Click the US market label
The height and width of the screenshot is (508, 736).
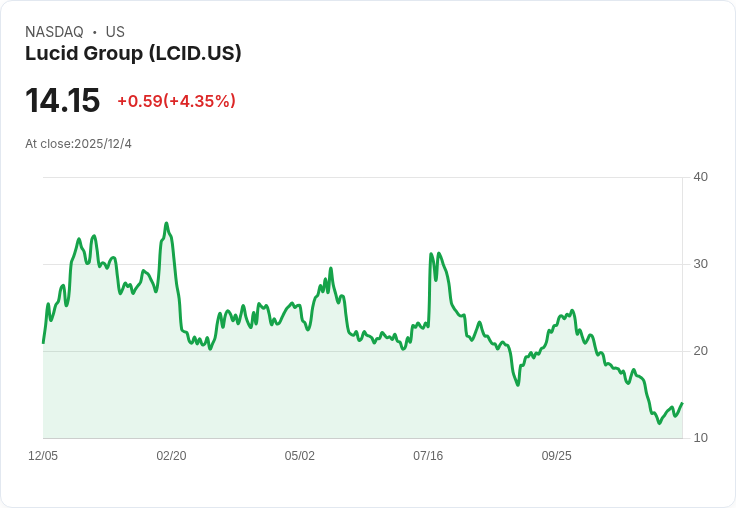point(115,32)
